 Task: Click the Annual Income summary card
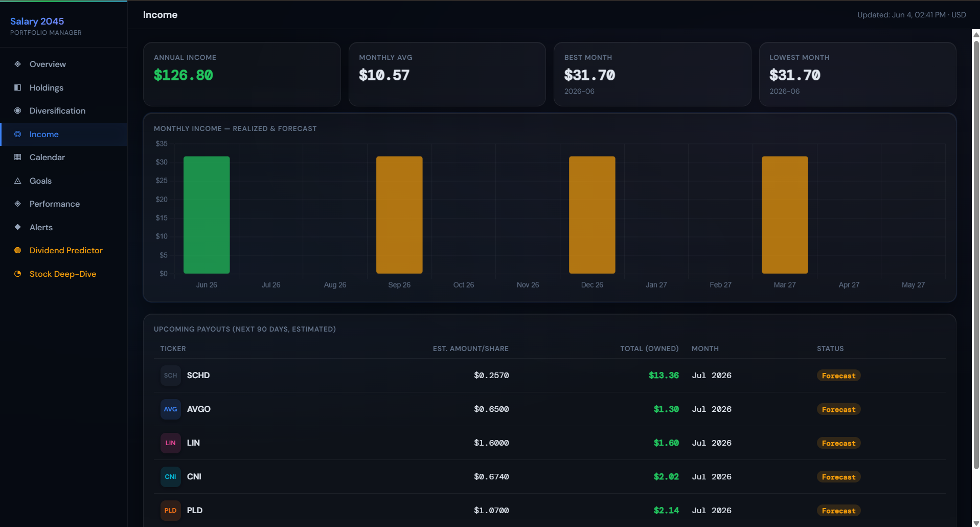click(x=242, y=74)
